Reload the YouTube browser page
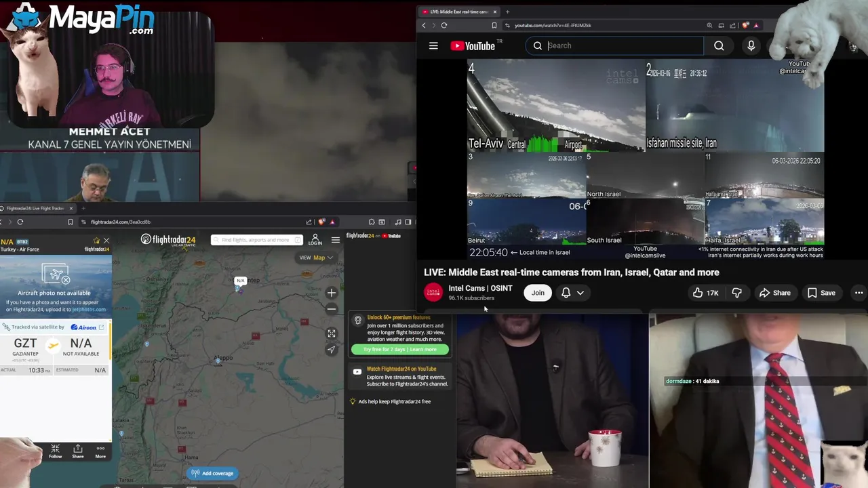 443,25
